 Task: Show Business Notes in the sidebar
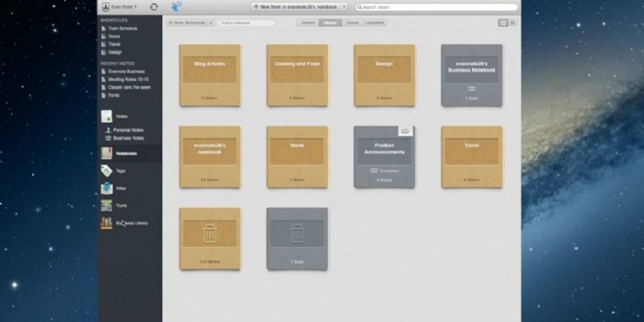pyautogui.click(x=124, y=138)
